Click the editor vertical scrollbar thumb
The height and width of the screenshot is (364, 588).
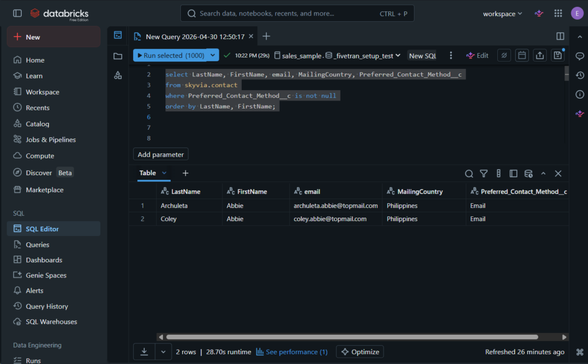pos(566,73)
